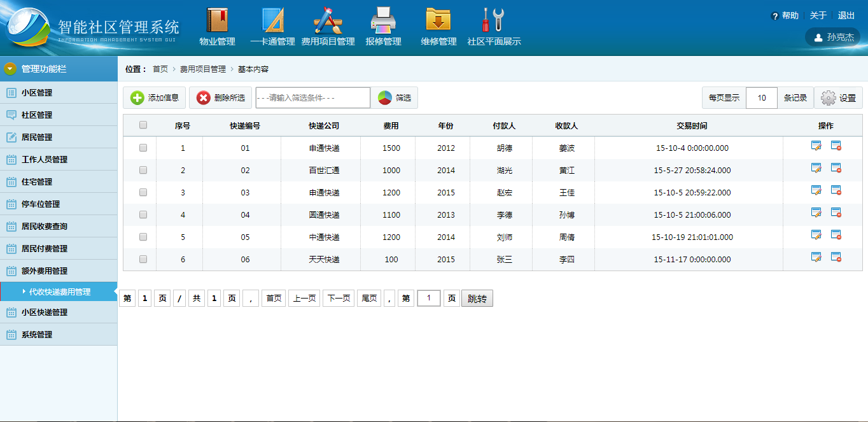Expand 小区管理 in sidebar
The width and height of the screenshot is (868, 422).
pos(59,93)
